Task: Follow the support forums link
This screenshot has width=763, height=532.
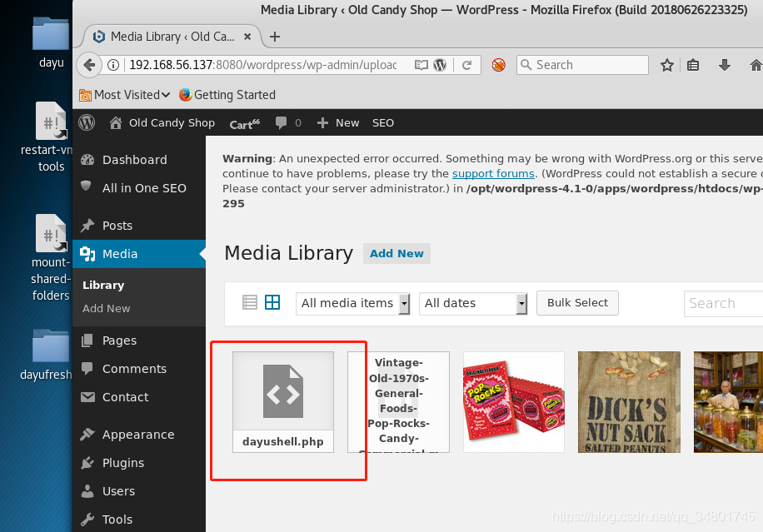Action: pyautogui.click(x=493, y=174)
